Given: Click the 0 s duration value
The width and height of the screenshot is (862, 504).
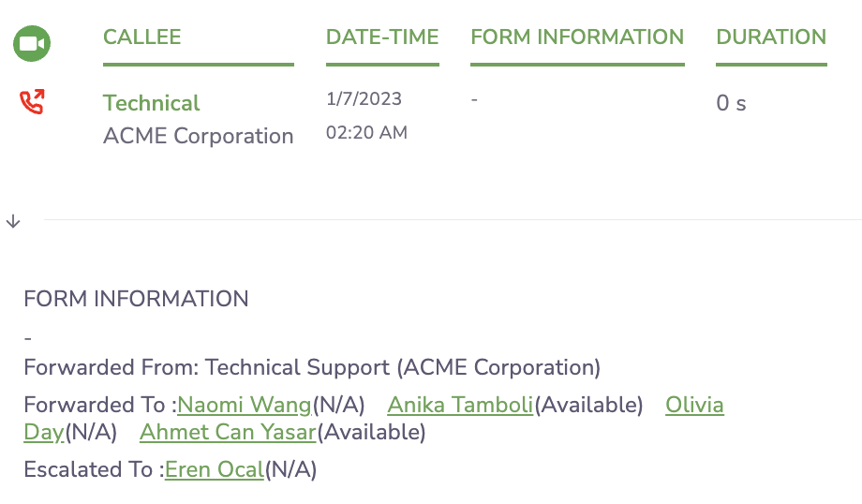Looking at the screenshot, I should [731, 103].
